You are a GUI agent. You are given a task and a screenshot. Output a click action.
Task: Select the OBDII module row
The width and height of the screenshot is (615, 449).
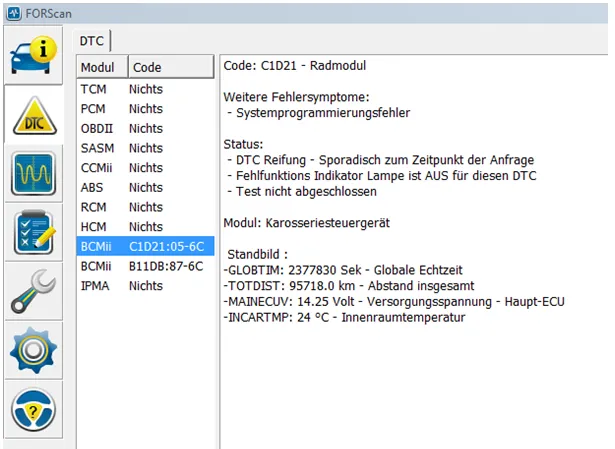(x=145, y=128)
